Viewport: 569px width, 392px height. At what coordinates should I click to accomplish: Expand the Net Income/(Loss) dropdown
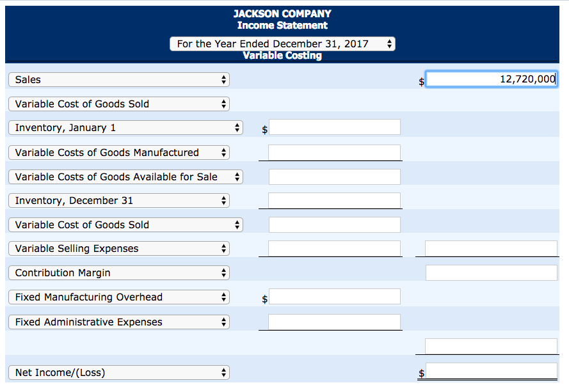tap(119, 373)
